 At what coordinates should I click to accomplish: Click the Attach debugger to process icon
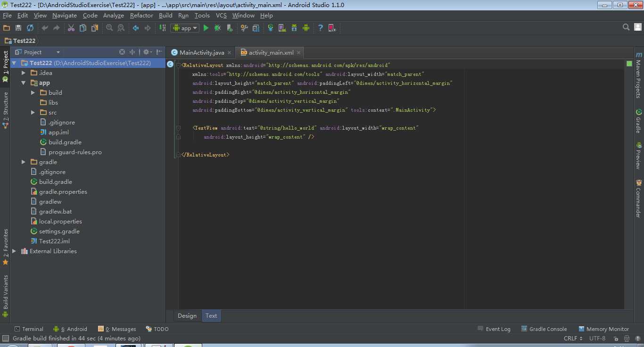[x=230, y=28]
